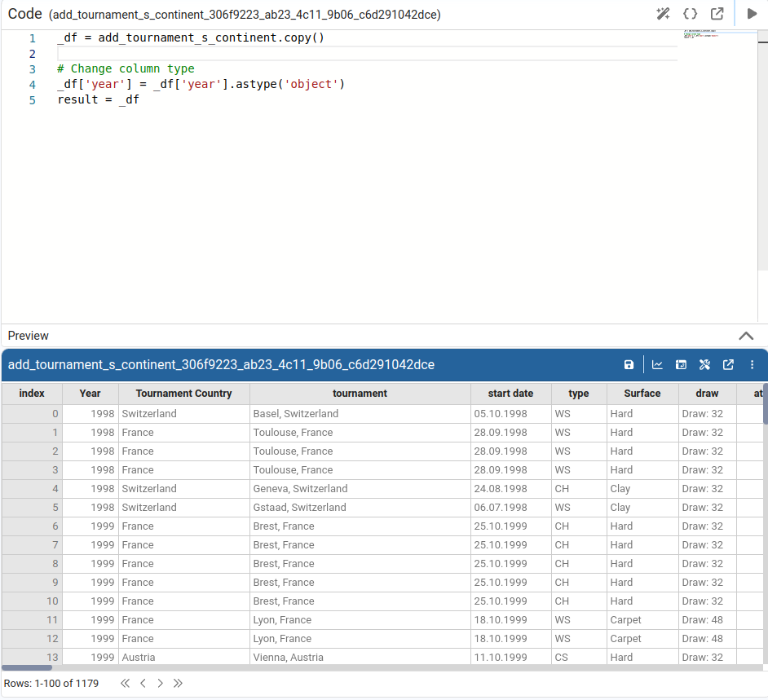Open the wrench tools icon
This screenshot has height=700, width=768.
(x=704, y=365)
